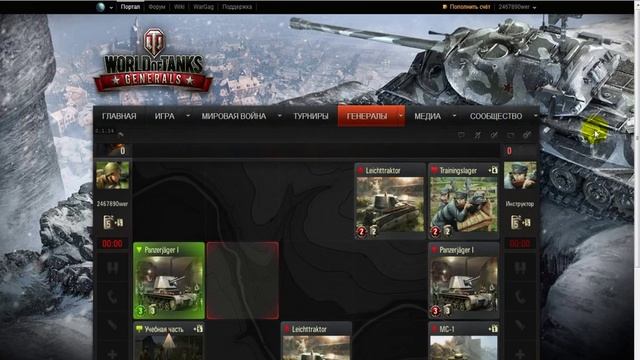This screenshot has height=360, width=640.
Task: Click the plus icon in left player panel
Action: coord(112,354)
